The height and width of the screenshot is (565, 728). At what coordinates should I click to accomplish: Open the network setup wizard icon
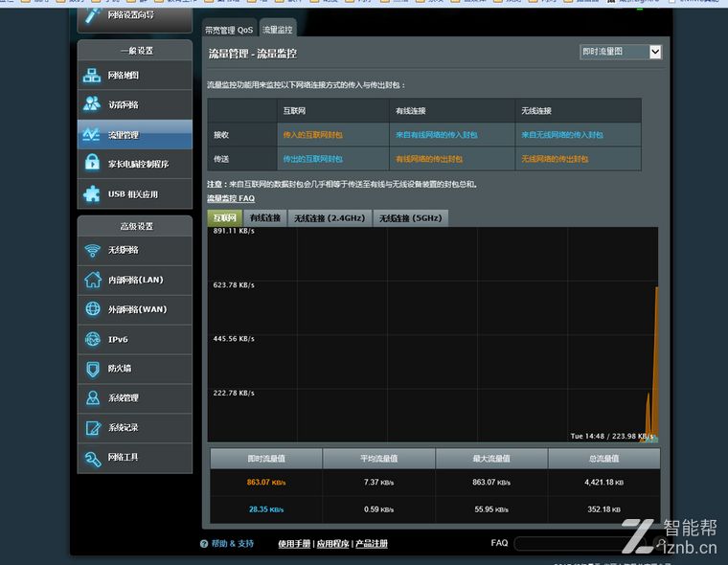[x=92, y=15]
